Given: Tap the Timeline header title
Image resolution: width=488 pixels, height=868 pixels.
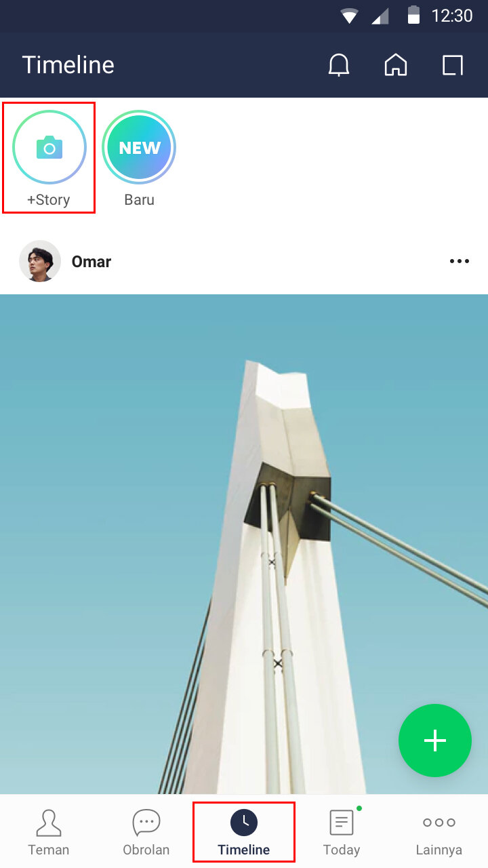Looking at the screenshot, I should tap(68, 65).
